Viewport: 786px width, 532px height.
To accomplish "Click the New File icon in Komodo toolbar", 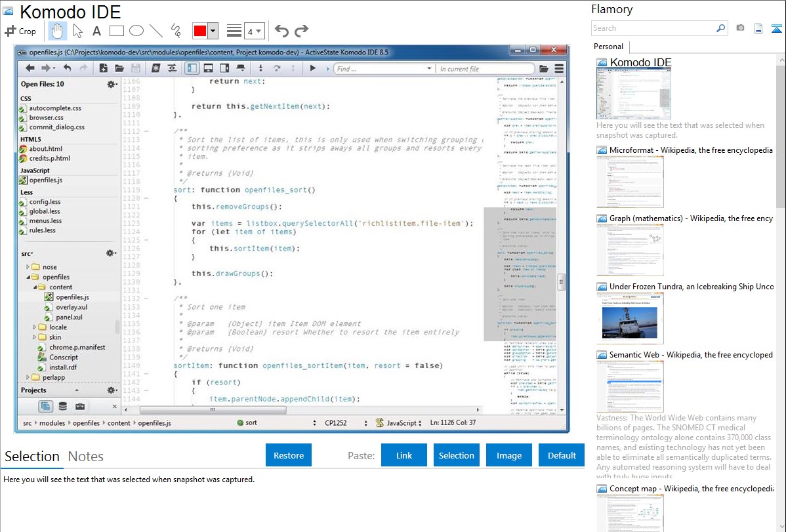I will point(103,68).
